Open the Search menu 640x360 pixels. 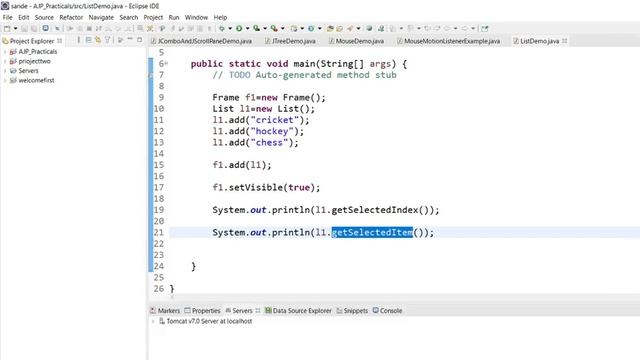pyautogui.click(x=129, y=18)
